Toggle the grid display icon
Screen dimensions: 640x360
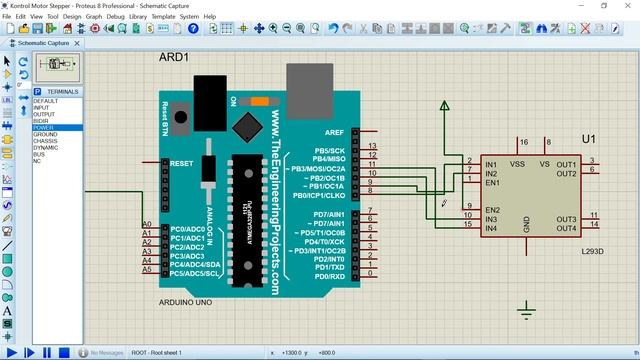tap(227, 28)
